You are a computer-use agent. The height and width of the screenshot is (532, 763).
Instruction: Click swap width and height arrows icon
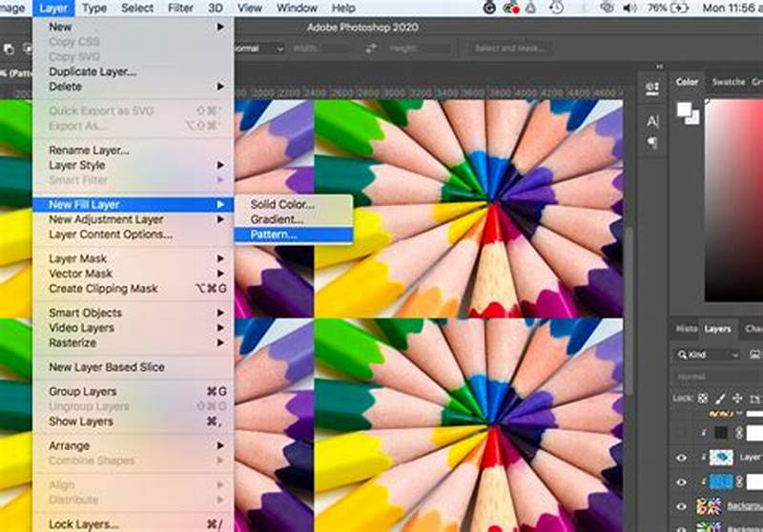371,48
